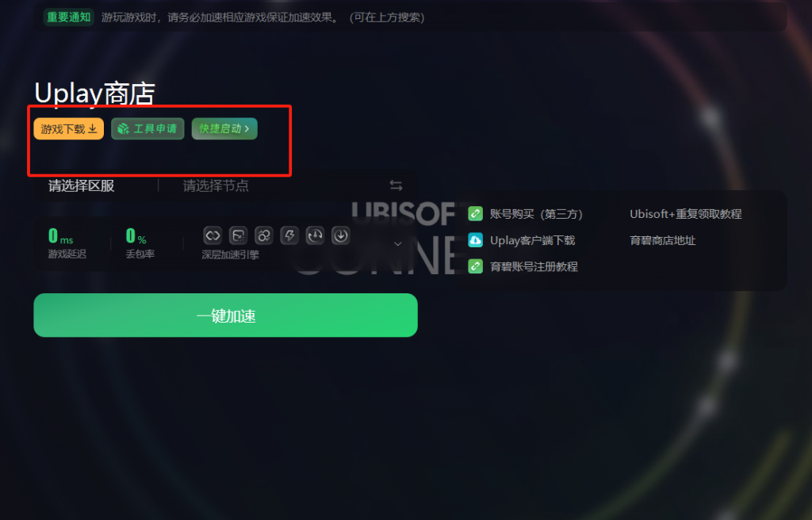812x520 pixels.
Task: Click the 重要通知 notice tag
Action: point(69,17)
